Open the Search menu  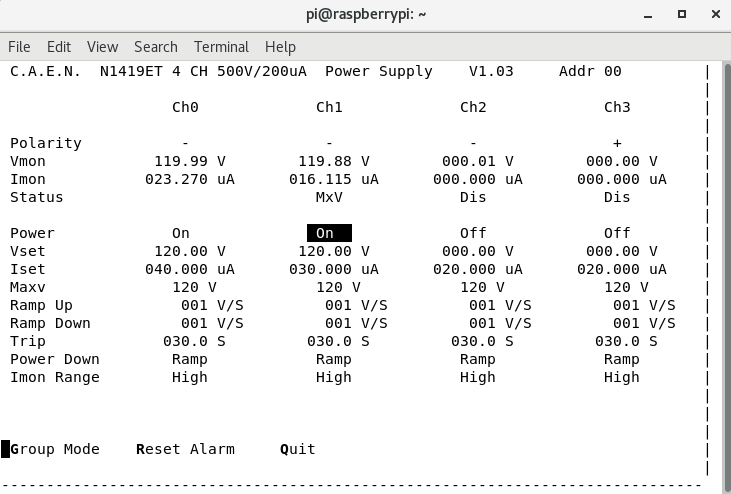point(156,47)
